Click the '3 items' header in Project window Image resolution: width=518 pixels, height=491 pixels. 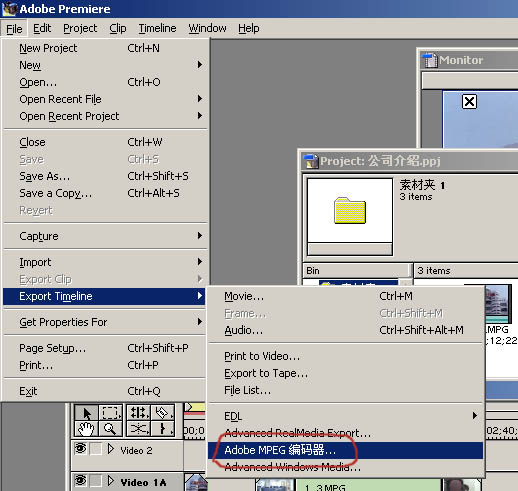tap(465, 271)
